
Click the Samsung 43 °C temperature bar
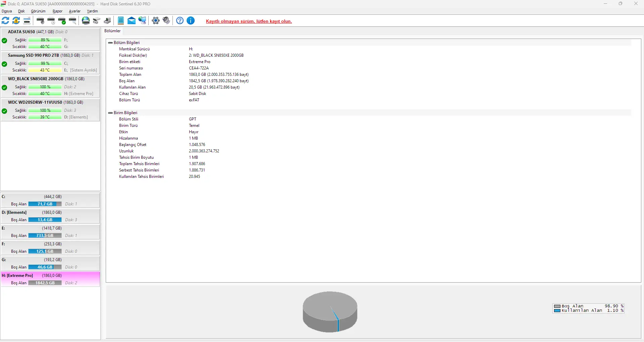pyautogui.click(x=45, y=70)
